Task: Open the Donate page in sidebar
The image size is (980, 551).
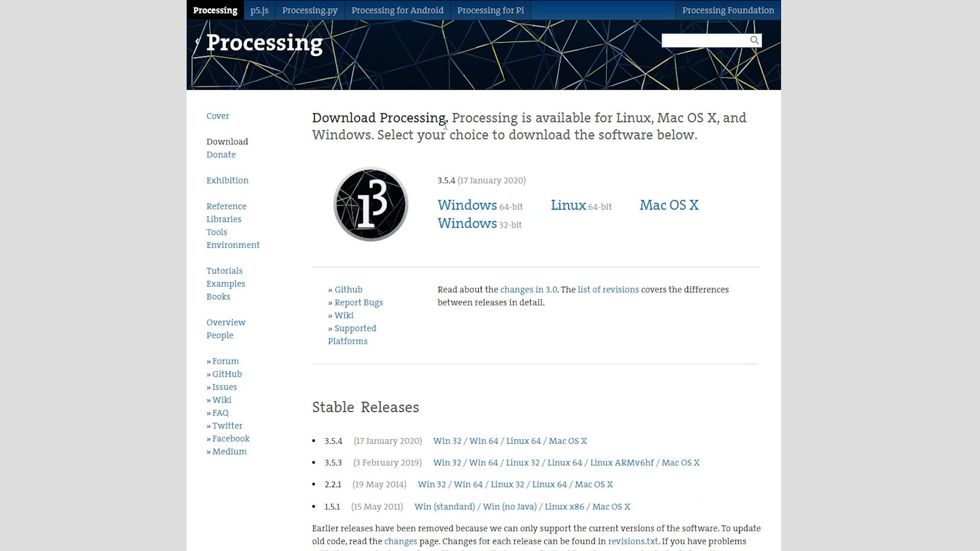Action: tap(221, 155)
